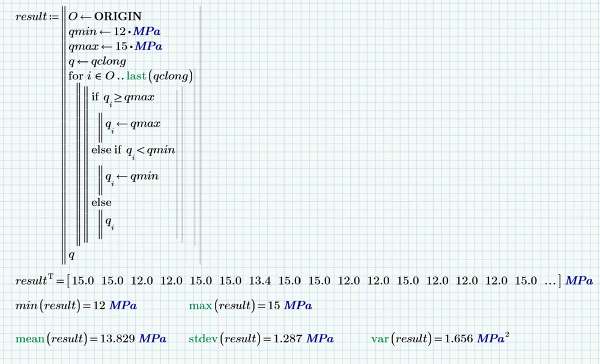Click the 'stdev(result) = 1.287 MPa' expression

(x=261, y=339)
